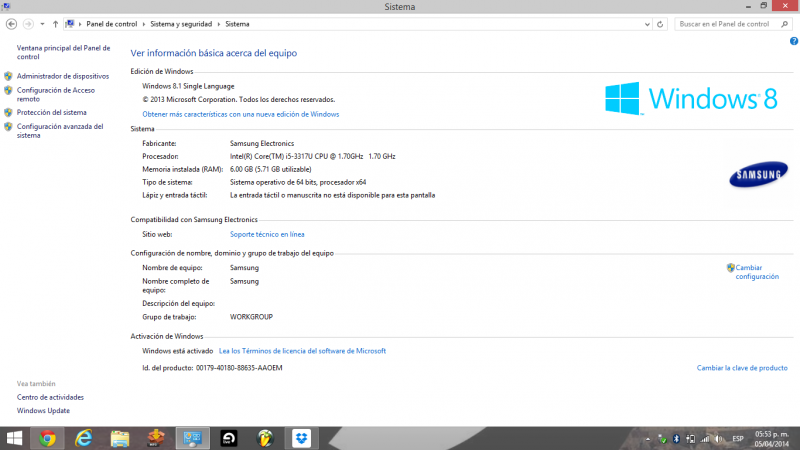Click shield icon beside Configuración de Acceso remoto

(8, 90)
